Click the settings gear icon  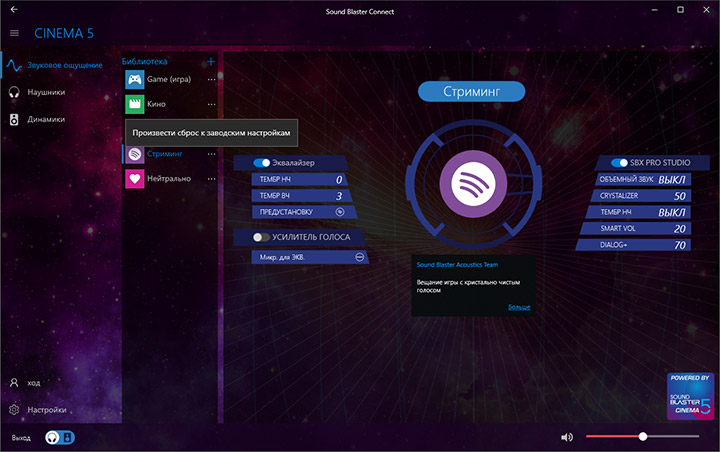[14, 410]
